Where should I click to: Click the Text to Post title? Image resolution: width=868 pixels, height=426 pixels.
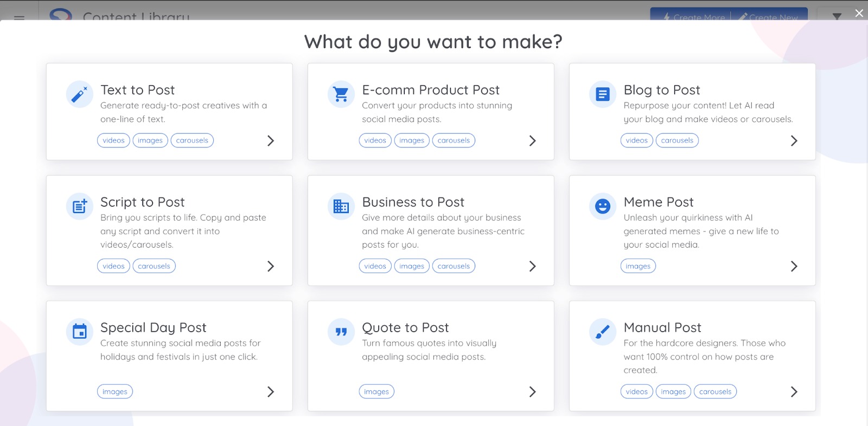pyautogui.click(x=137, y=90)
